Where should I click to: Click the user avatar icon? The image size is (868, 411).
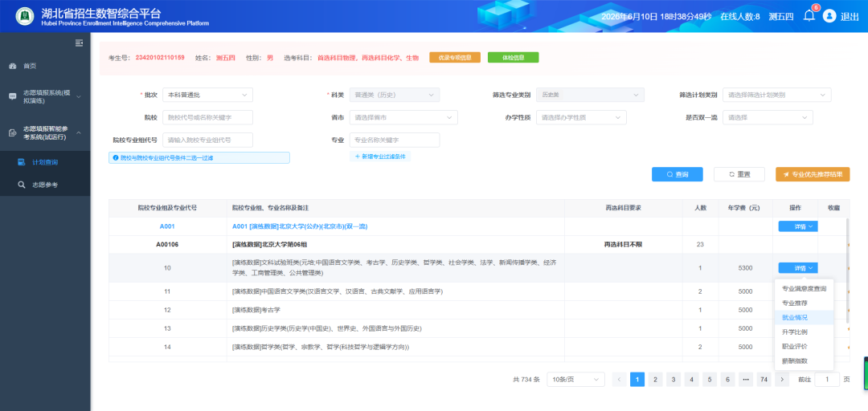[x=829, y=16]
